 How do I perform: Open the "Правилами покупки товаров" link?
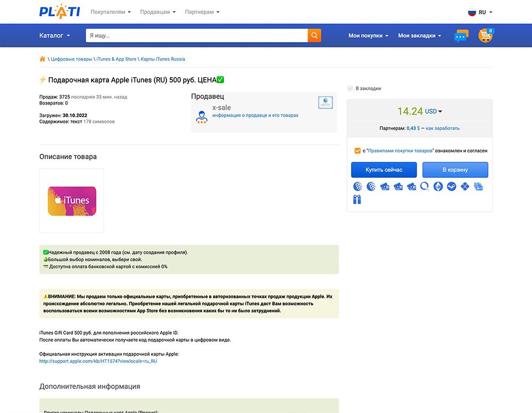point(400,151)
